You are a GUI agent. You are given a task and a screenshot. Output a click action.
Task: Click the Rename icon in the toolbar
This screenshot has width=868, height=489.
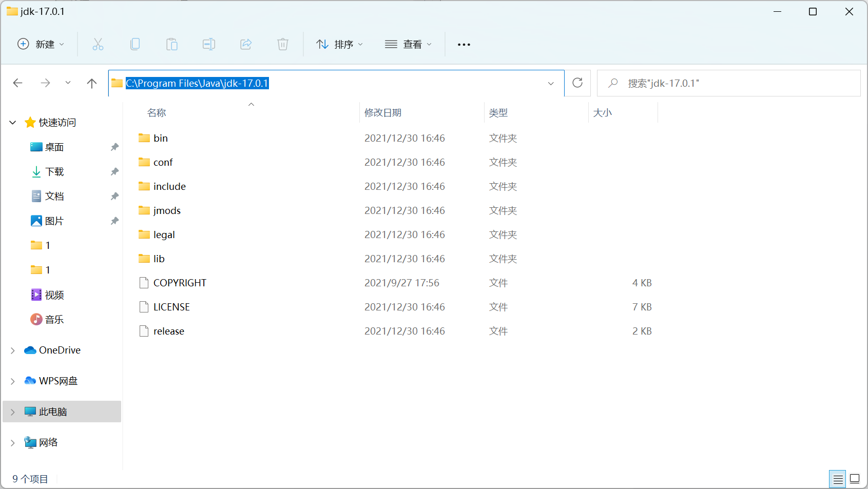[x=209, y=44]
